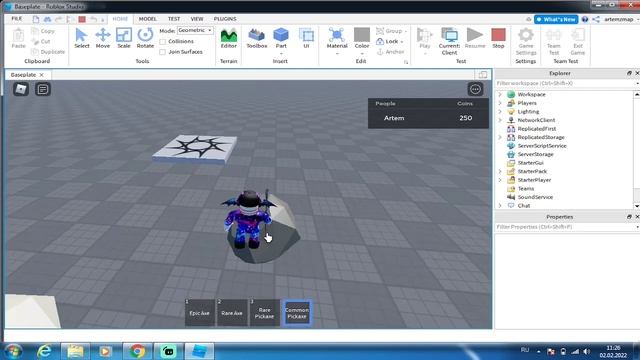Click the share icon near username

(x=596, y=19)
